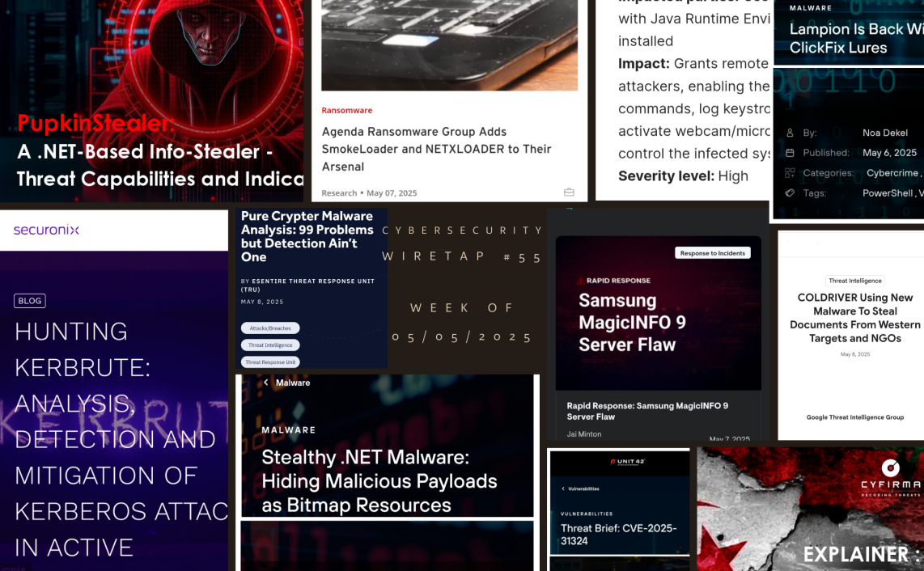Click the Response to Incidents badge
The width and height of the screenshot is (924, 571).
tap(713, 253)
